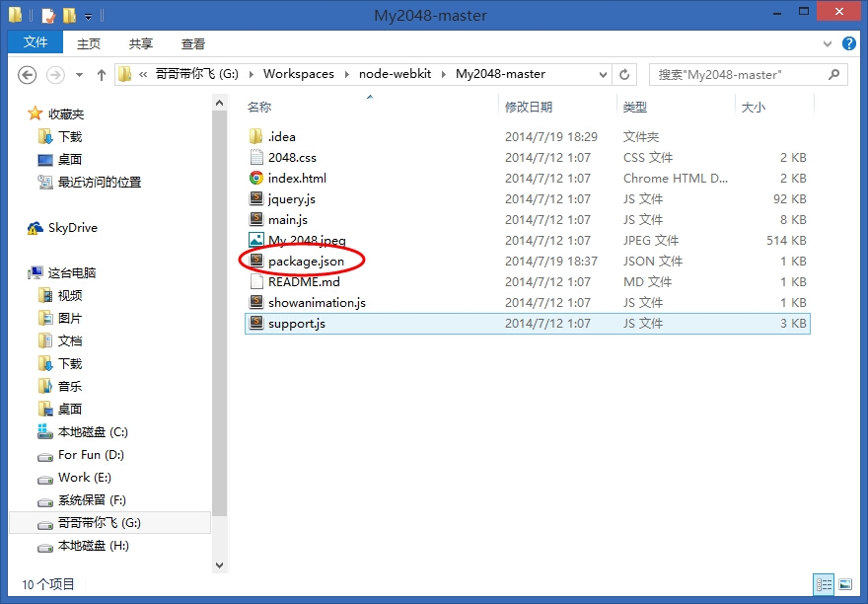
Task: Open 音乐 folder in sidebar
Action: point(70,387)
